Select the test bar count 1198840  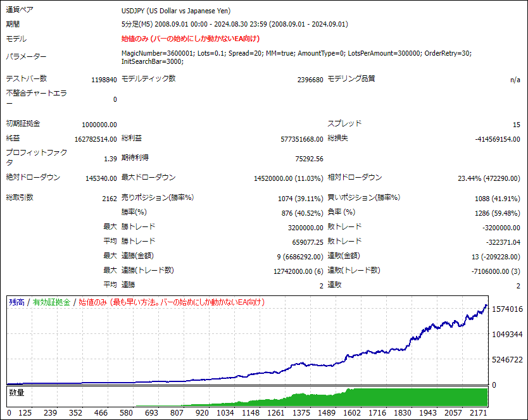coord(104,80)
